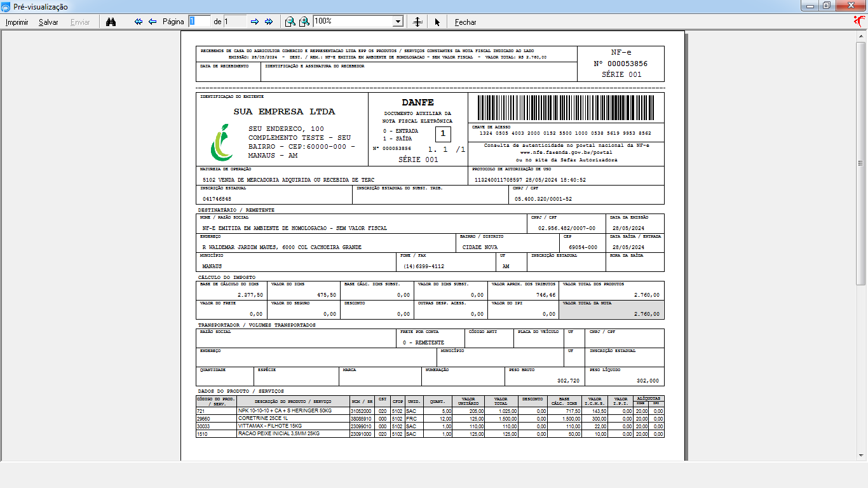Click the SÉRIE 001 text under DANFE
This screenshot has height=488, width=868.
418,159
